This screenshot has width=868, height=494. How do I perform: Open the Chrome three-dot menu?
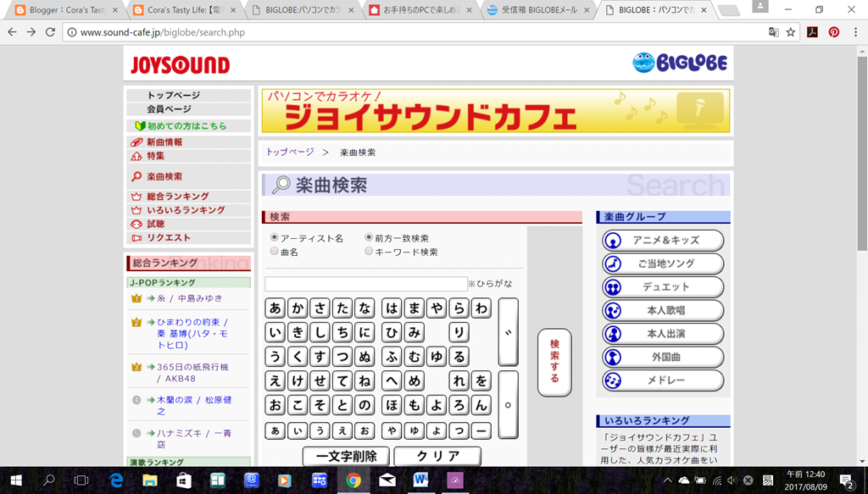coord(855,32)
